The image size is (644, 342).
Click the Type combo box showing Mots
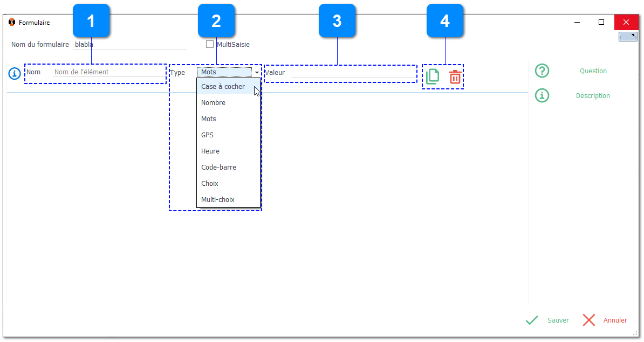click(224, 72)
